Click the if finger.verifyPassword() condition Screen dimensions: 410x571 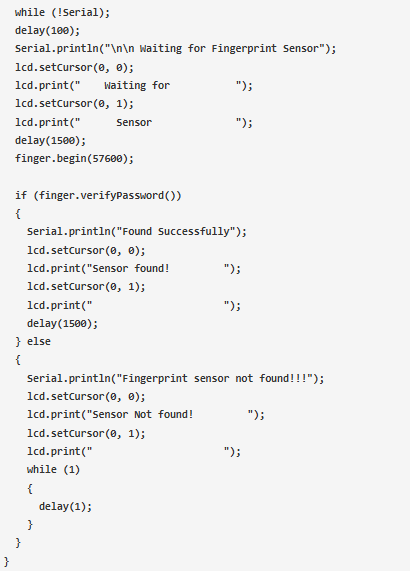pos(98,196)
